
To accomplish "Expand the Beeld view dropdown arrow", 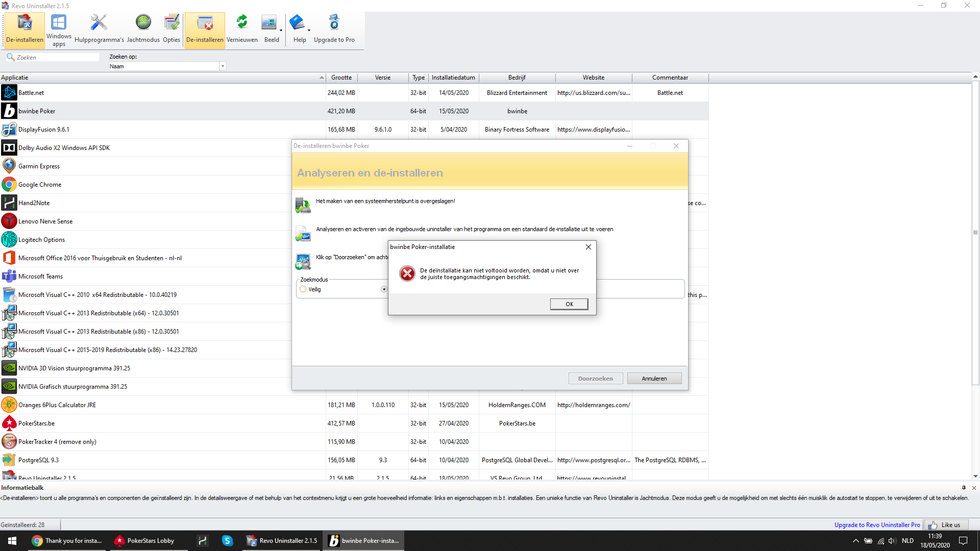I will click(x=281, y=31).
